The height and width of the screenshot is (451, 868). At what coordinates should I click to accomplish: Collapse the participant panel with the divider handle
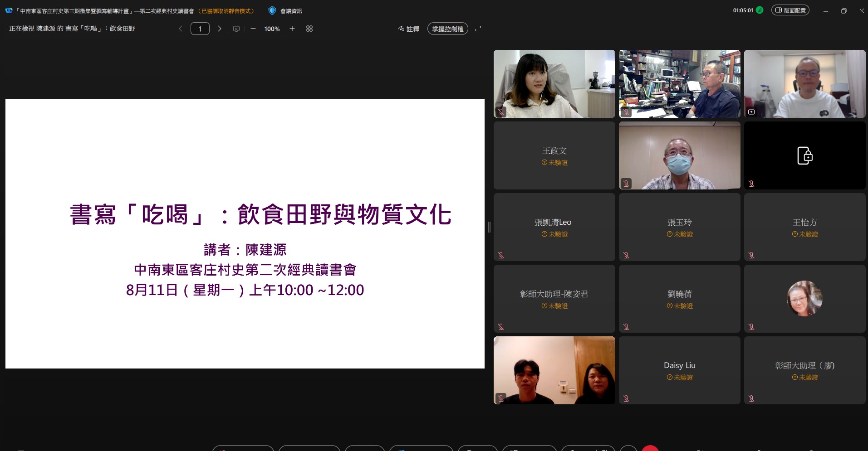(489, 227)
